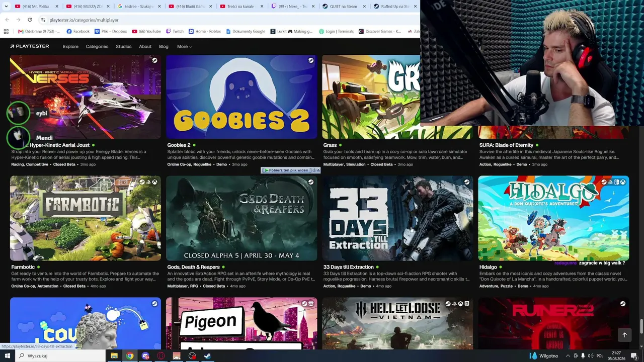Click the 'Wilgotno' weather widget
Image resolution: width=644 pixels, height=362 pixels.
tap(544, 356)
